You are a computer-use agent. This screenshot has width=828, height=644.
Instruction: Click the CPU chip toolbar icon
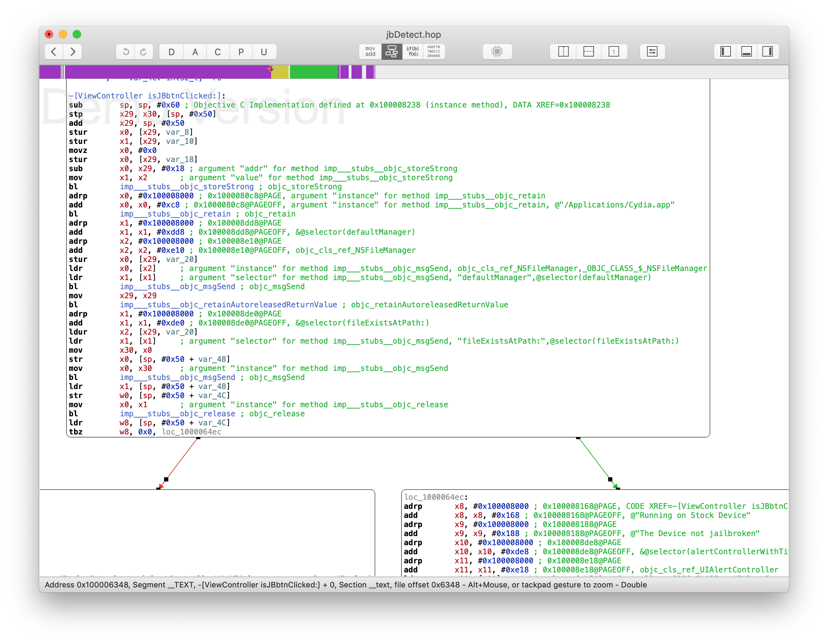[x=497, y=52]
